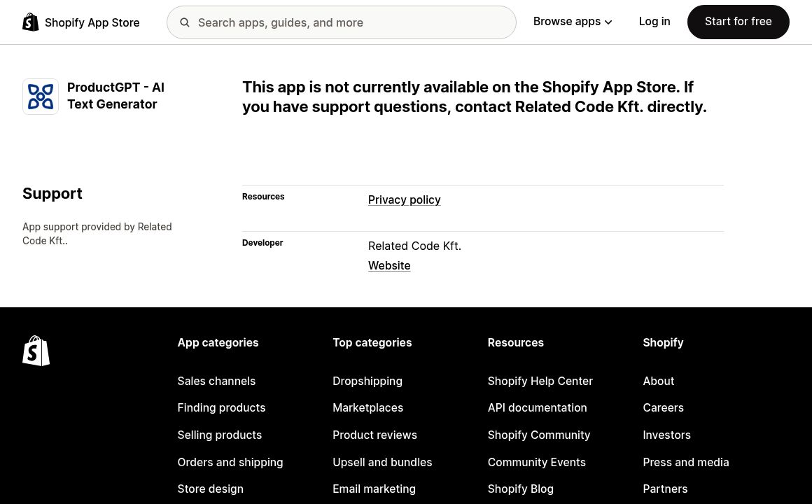Open API documentation link
812x504 pixels.
[537, 407]
